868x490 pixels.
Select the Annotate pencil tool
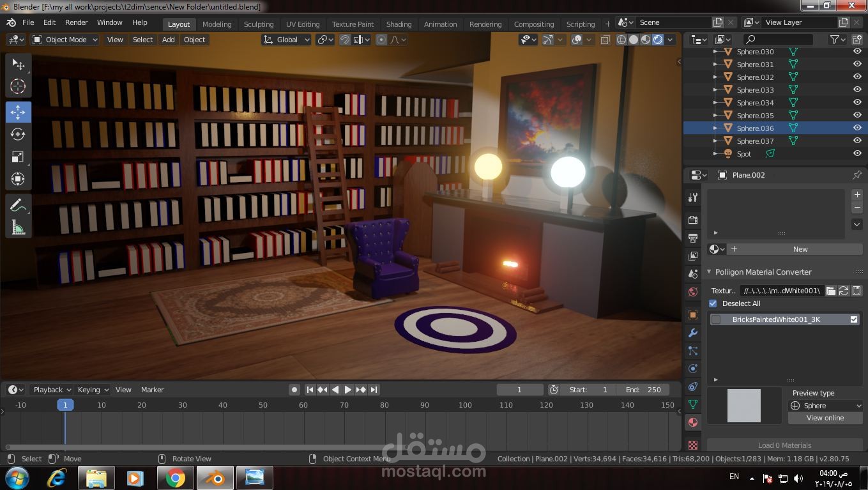click(x=18, y=205)
